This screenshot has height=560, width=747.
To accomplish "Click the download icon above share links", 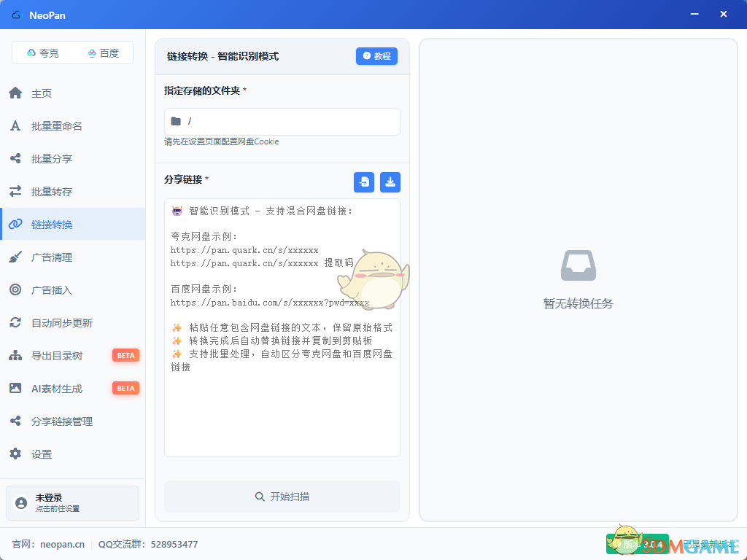I will click(390, 182).
